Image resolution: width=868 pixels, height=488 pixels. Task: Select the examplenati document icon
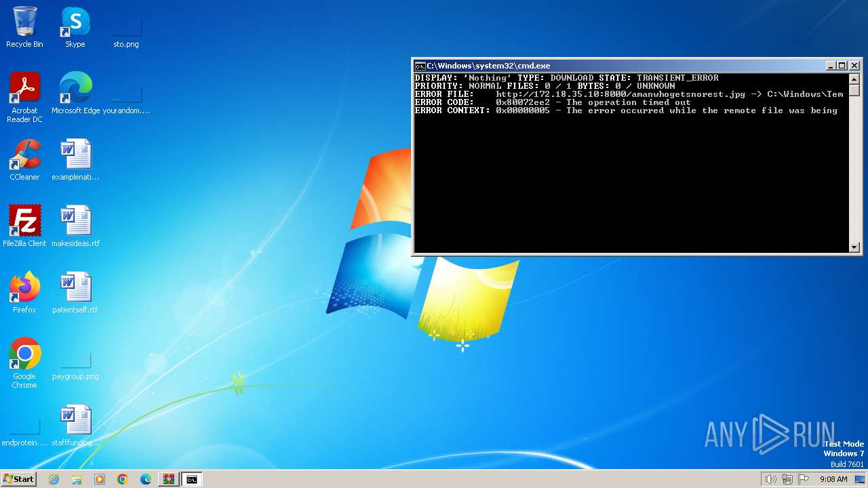[x=75, y=160]
